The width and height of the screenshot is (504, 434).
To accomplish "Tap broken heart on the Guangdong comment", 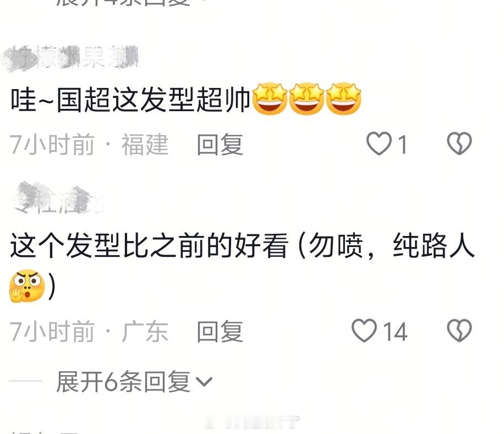I will click(459, 331).
